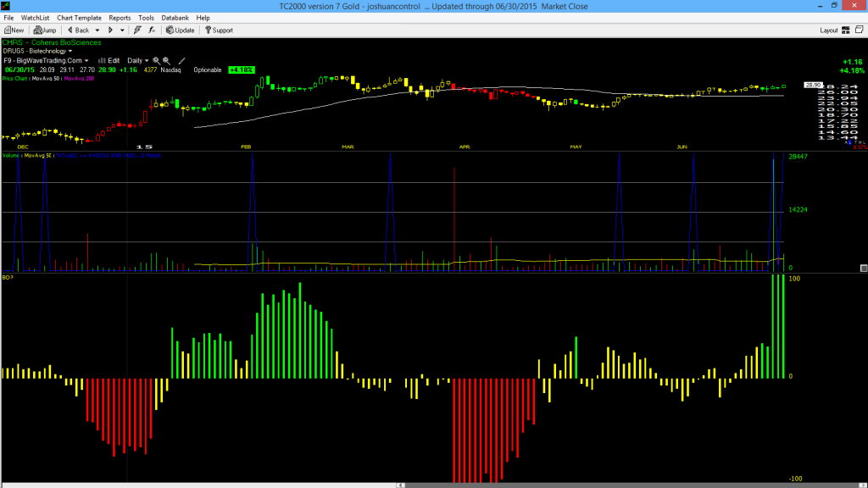
Task: Click the lightning bolt toolbar icon
Action: click(137, 30)
